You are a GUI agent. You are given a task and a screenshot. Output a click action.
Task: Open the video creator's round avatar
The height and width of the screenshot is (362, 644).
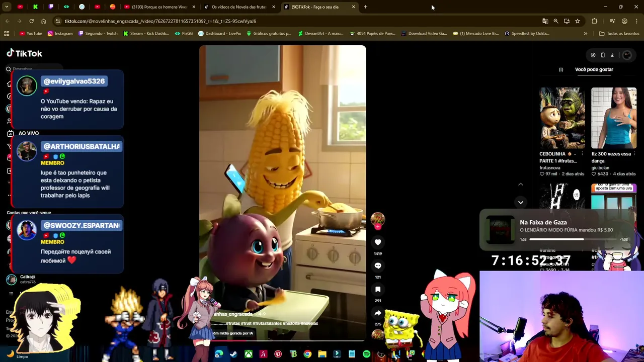[378, 219]
